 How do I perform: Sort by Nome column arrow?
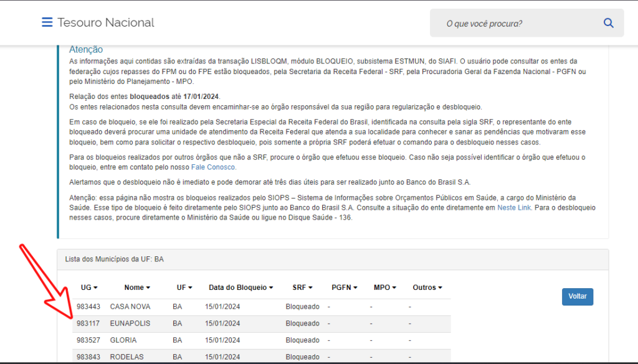[148, 287]
